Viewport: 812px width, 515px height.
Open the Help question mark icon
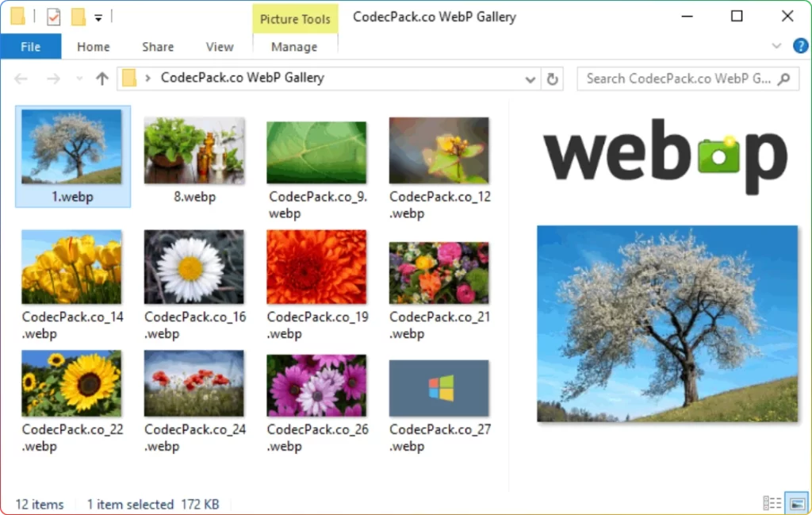(800, 46)
